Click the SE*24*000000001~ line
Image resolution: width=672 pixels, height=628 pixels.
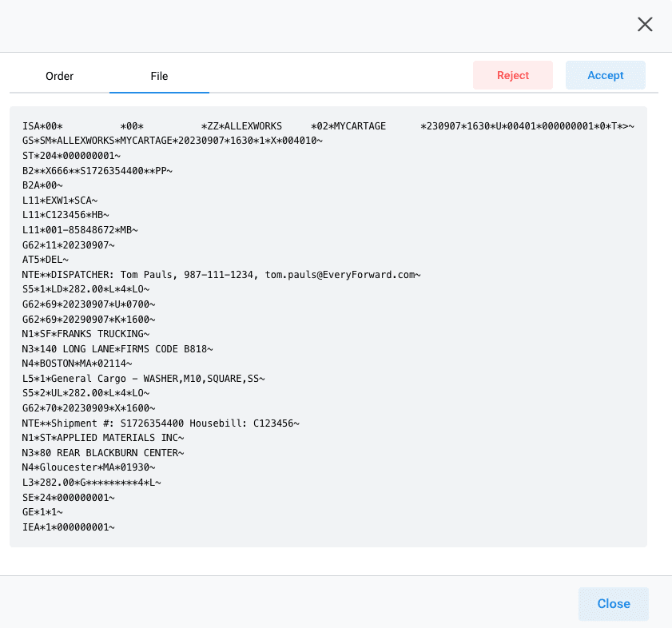(69, 498)
